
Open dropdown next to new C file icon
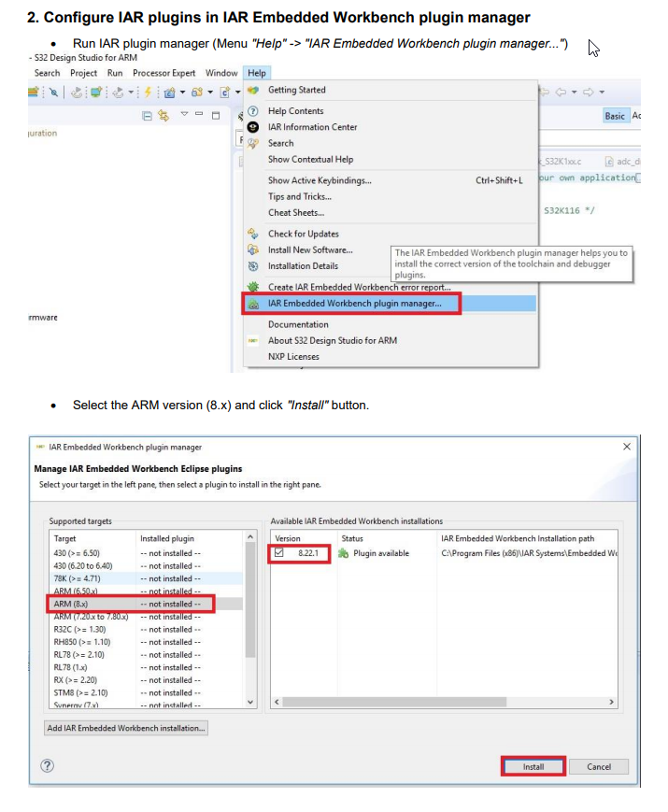coord(237,93)
